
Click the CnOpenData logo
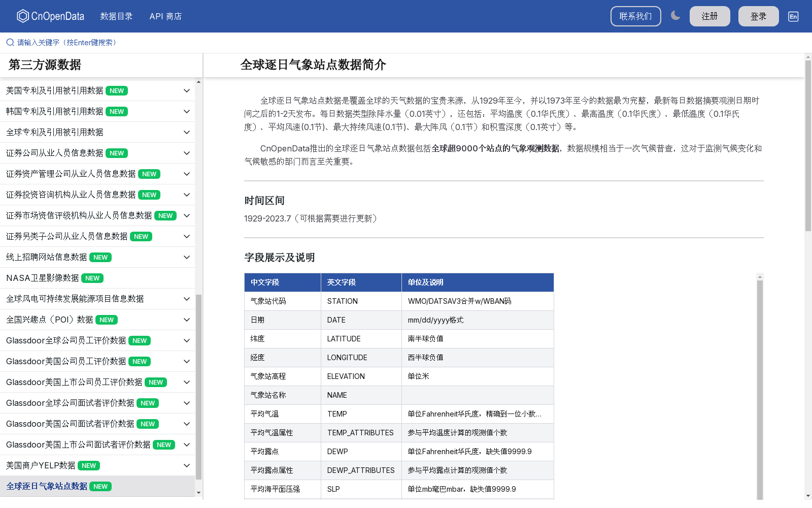pos(50,16)
